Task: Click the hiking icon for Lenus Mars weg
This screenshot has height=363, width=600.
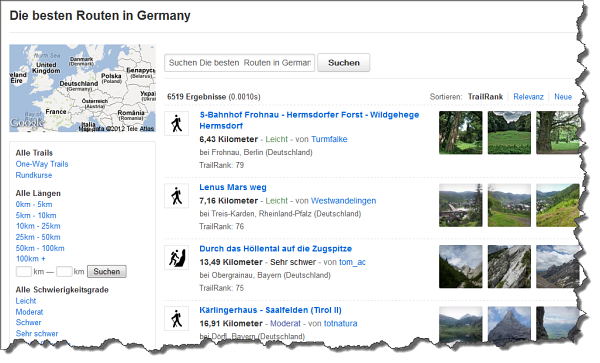Action: click(x=176, y=196)
